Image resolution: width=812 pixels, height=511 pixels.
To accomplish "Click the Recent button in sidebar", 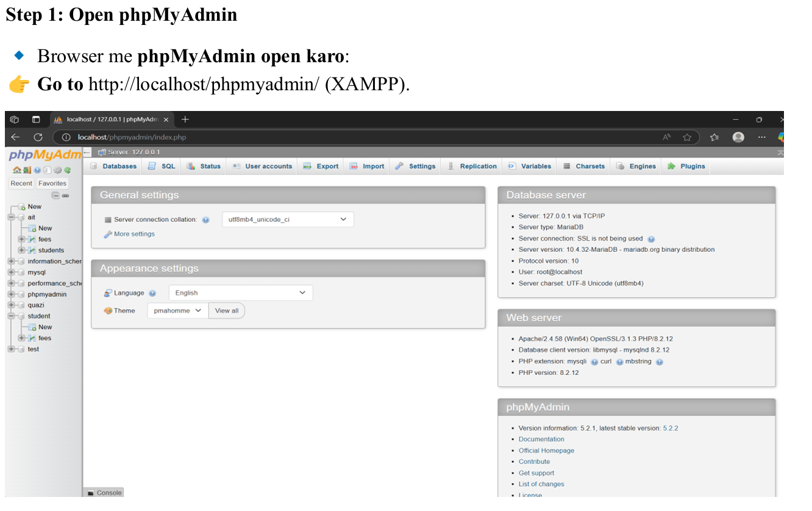I will tap(21, 184).
